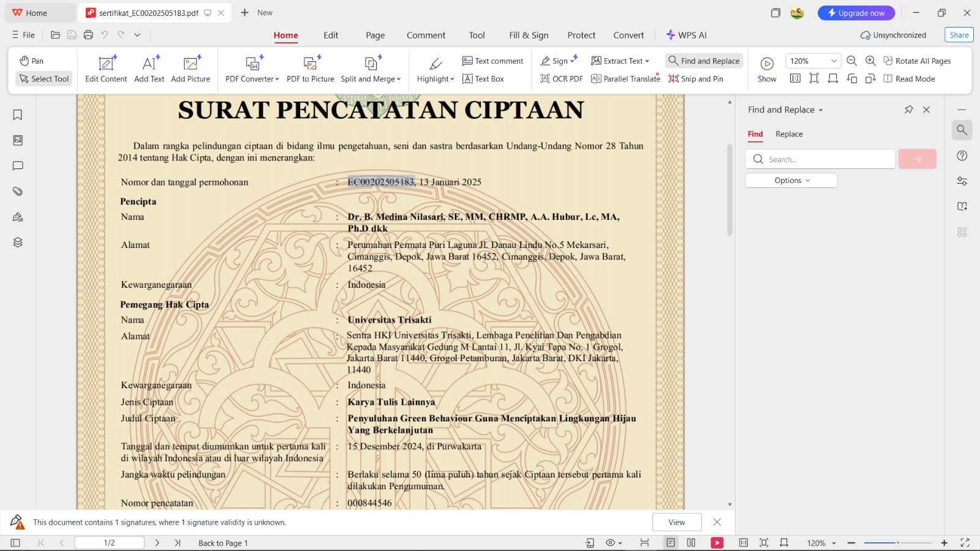Pin the Find and Replace panel
The width and height of the screenshot is (980, 551).
point(908,110)
